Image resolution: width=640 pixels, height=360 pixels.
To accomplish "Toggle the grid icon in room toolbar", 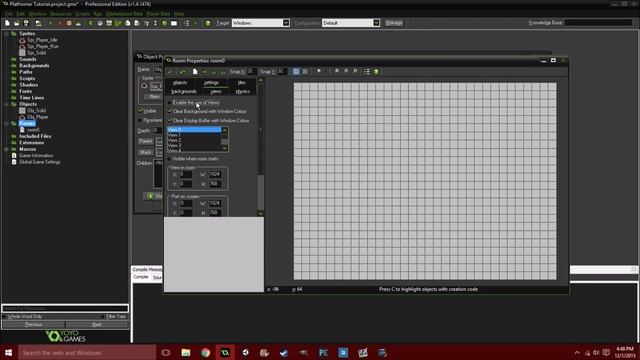I will tap(296, 71).
